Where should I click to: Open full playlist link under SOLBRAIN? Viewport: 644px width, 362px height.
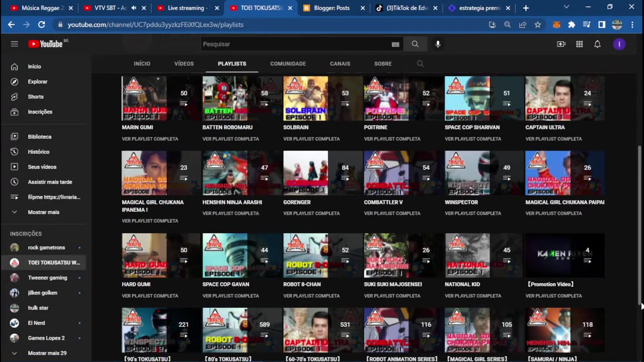(x=311, y=139)
